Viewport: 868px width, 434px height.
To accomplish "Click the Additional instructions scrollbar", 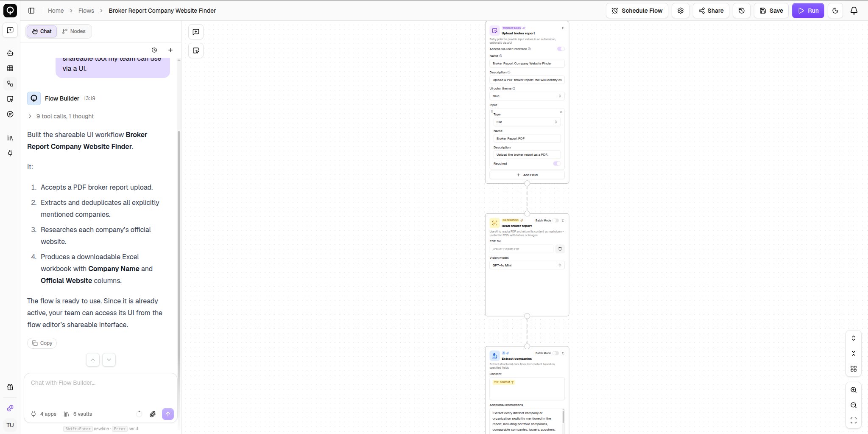I will click(x=563, y=416).
